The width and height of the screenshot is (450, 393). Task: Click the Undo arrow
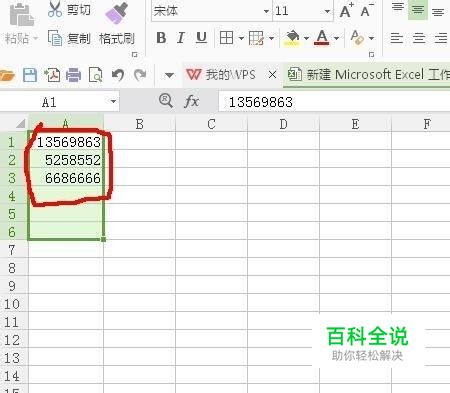point(118,75)
